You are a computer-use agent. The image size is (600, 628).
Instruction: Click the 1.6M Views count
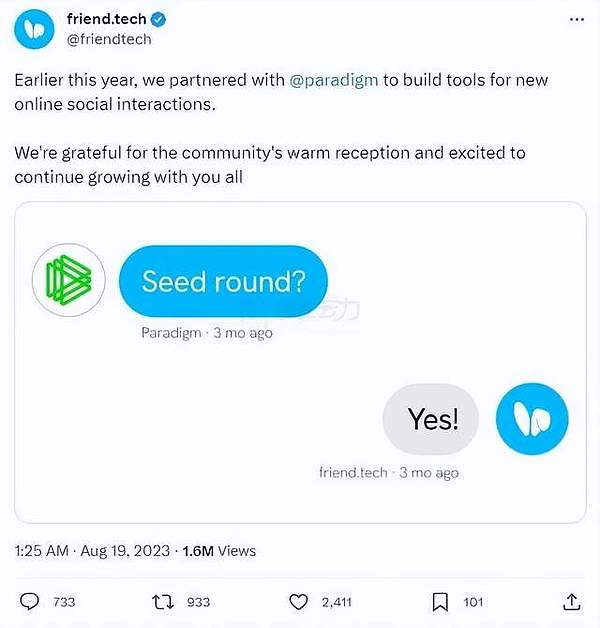click(x=219, y=551)
